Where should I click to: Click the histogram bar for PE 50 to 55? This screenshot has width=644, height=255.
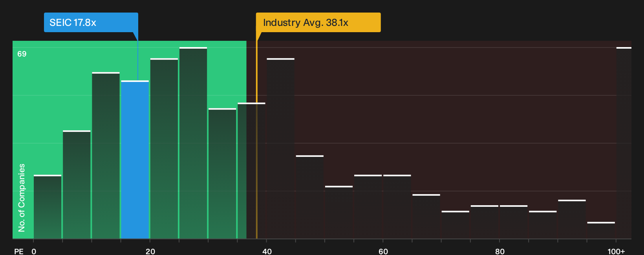tap(339, 212)
